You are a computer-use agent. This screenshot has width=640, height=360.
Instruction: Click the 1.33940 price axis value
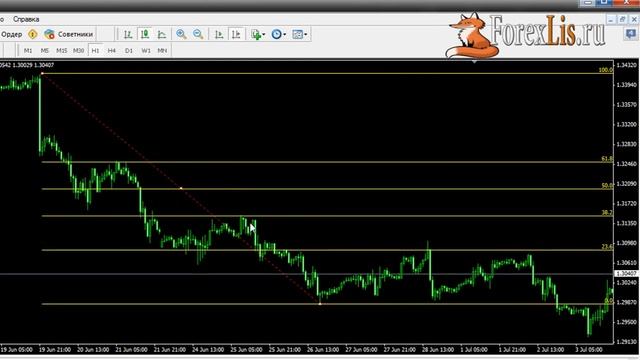point(627,85)
